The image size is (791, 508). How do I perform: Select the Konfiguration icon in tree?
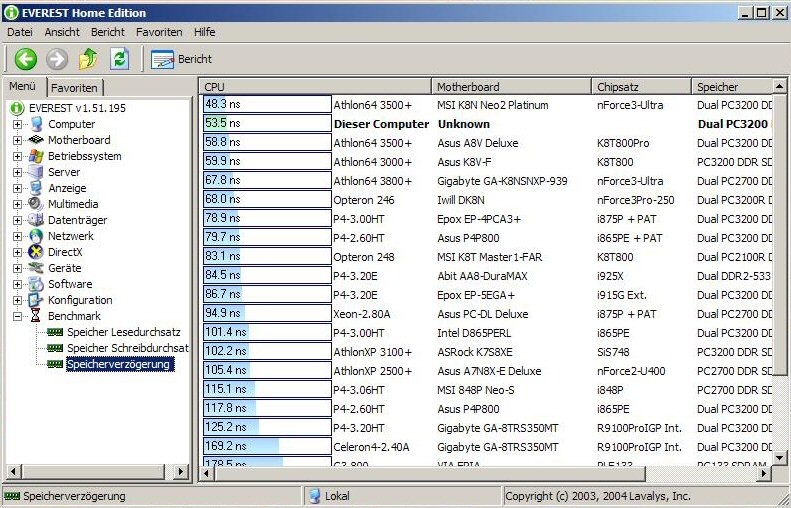click(36, 300)
